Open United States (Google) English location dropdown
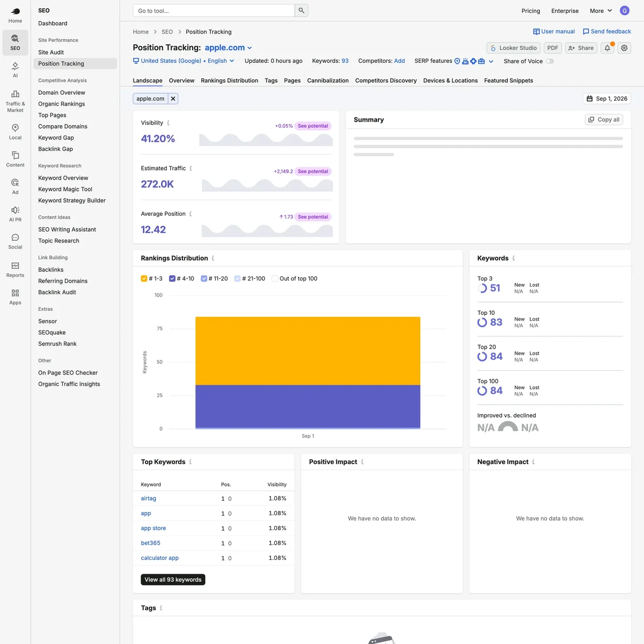 coord(184,61)
